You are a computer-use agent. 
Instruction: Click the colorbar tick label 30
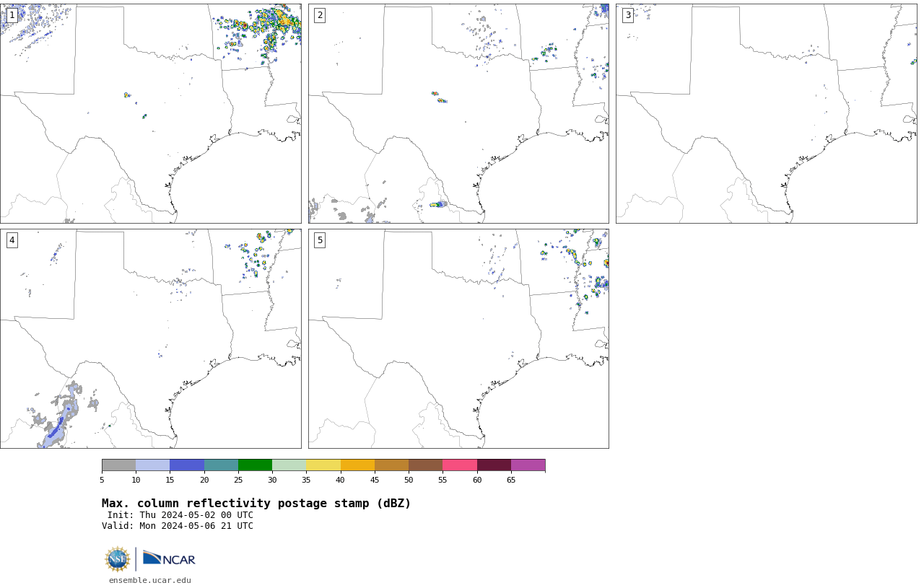click(x=272, y=480)
